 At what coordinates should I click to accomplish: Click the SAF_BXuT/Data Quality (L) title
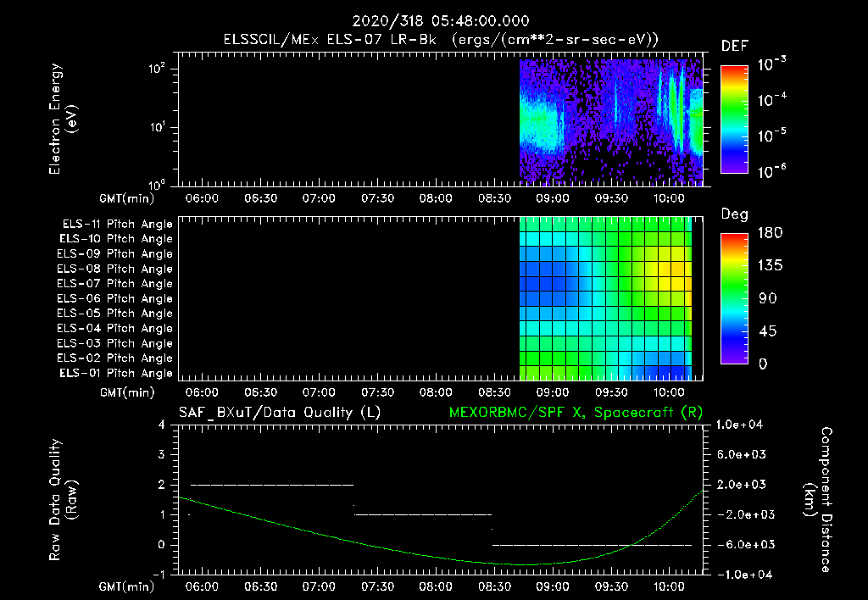click(x=280, y=413)
